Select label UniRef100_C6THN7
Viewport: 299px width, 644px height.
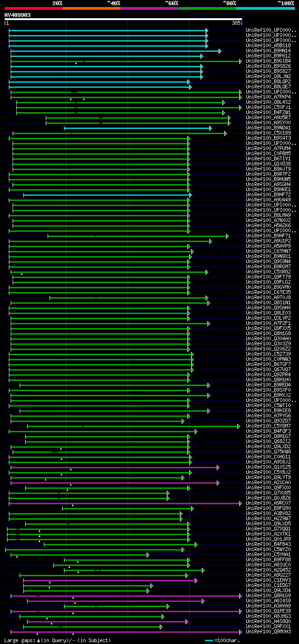click(269, 251)
